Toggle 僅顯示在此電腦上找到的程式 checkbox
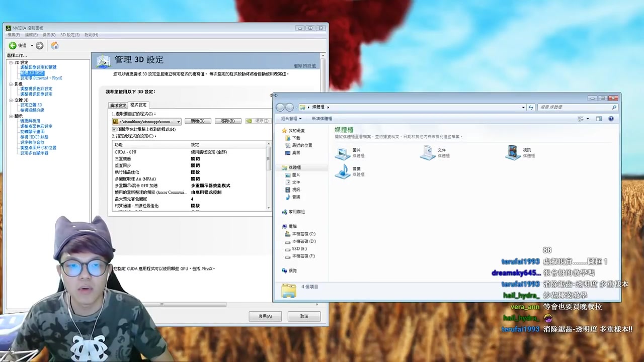The width and height of the screenshot is (644, 362). 114,129
